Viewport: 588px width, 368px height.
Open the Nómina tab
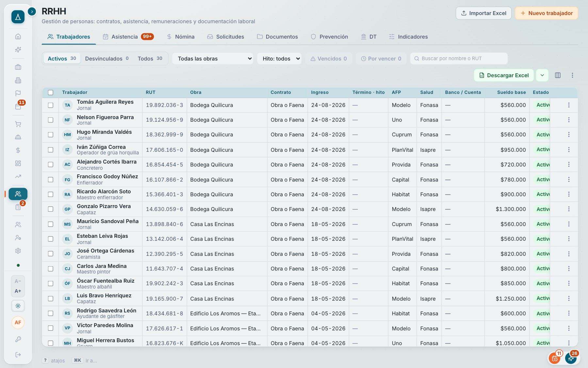coord(181,37)
